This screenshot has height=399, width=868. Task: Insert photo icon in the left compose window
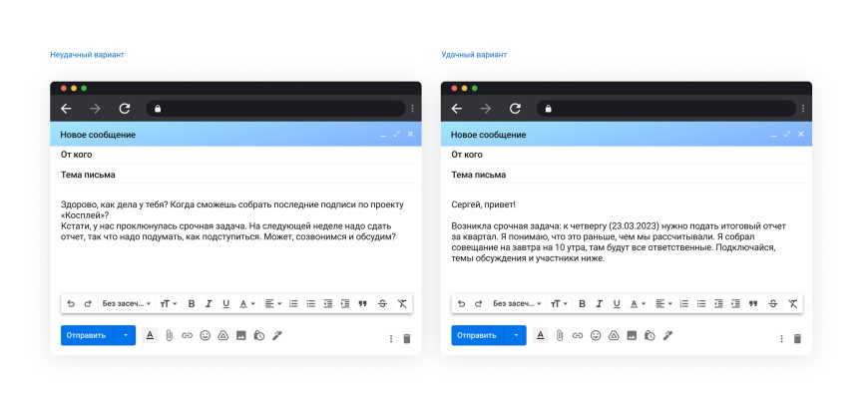point(240,336)
